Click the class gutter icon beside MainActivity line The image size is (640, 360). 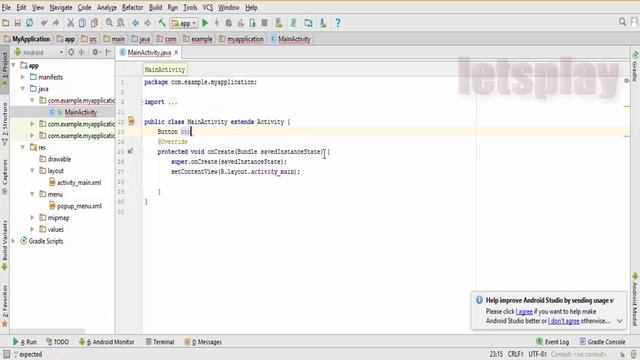(131, 121)
